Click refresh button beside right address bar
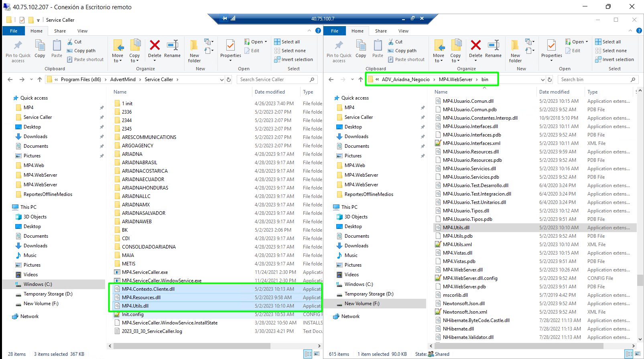 click(550, 80)
